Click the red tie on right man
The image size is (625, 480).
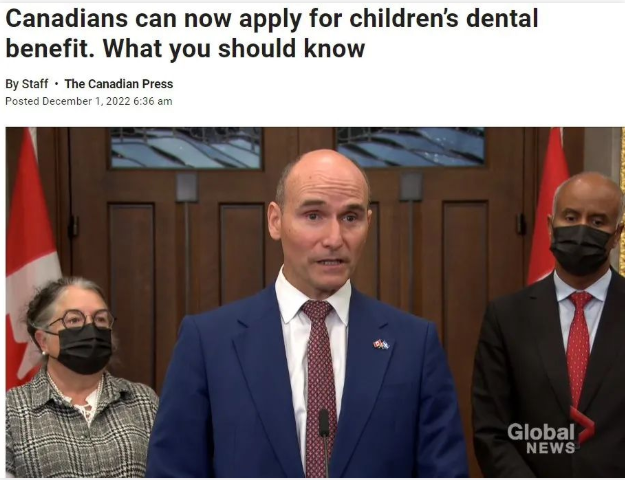point(578,351)
